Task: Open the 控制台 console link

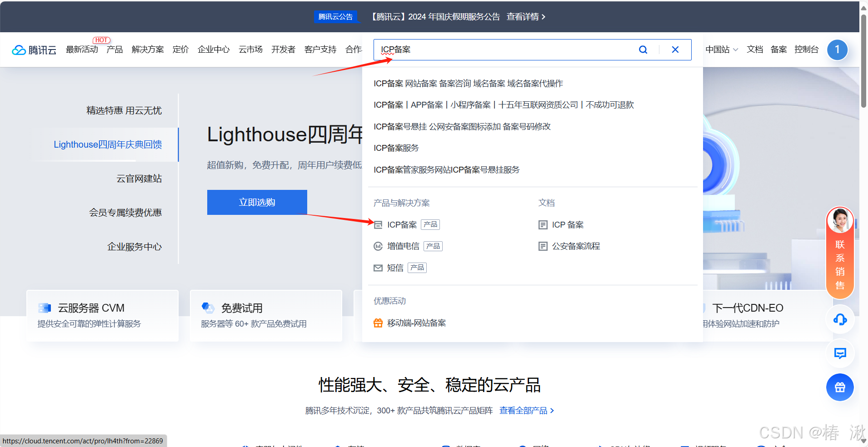Action: [x=806, y=50]
